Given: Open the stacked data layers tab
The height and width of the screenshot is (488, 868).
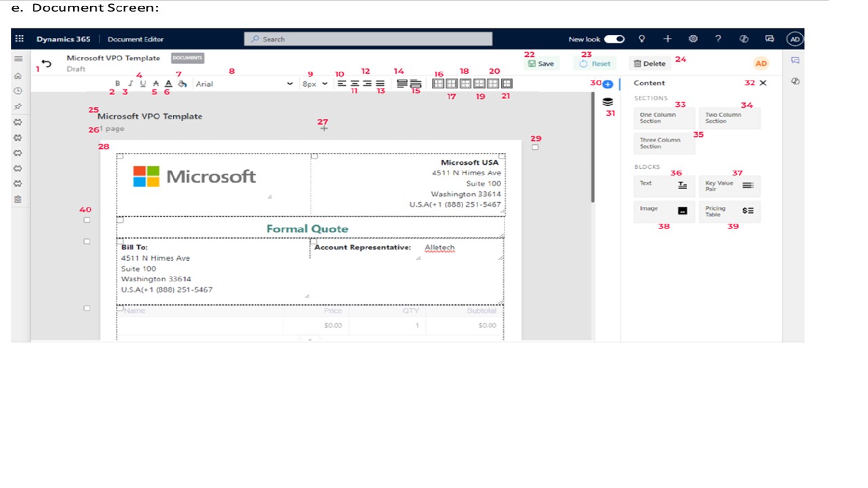Looking at the screenshot, I should pyautogui.click(x=608, y=102).
